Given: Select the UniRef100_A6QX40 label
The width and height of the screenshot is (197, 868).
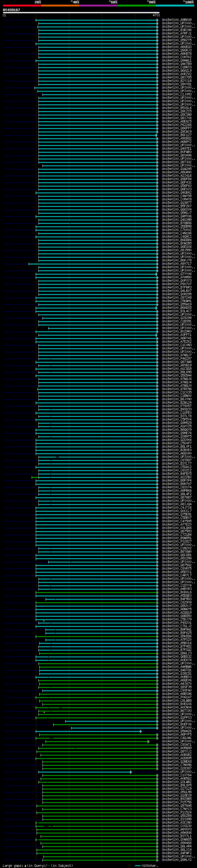Looking at the screenshot, I should pyautogui.click(x=177, y=453).
